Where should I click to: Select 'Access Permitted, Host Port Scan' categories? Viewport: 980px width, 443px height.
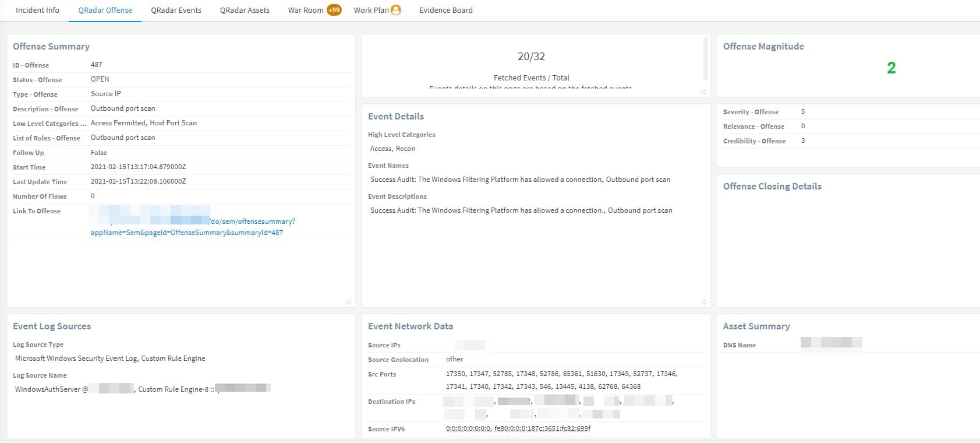[144, 123]
